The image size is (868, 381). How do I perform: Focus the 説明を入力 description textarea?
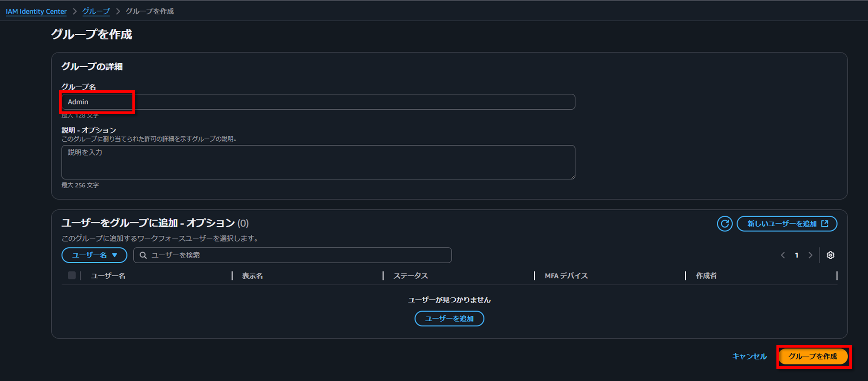(318, 162)
